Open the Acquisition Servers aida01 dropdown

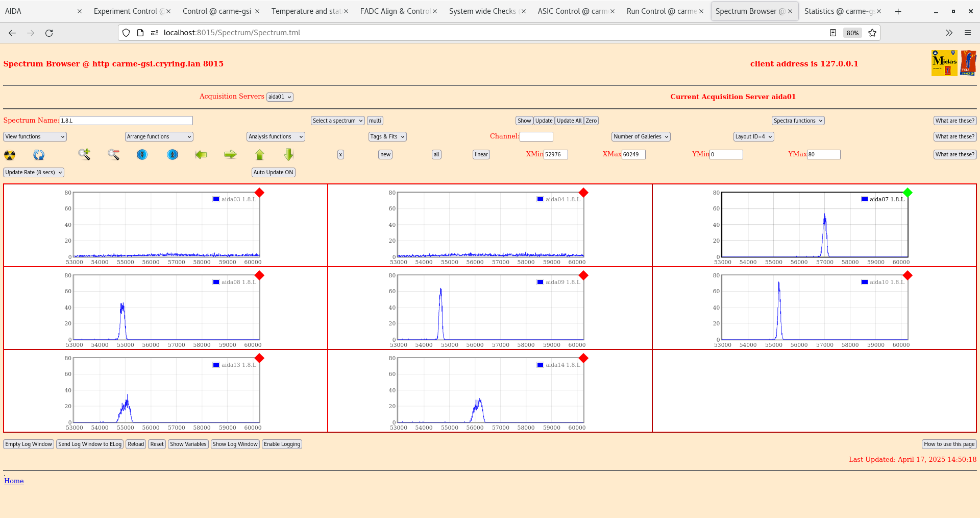pos(280,97)
